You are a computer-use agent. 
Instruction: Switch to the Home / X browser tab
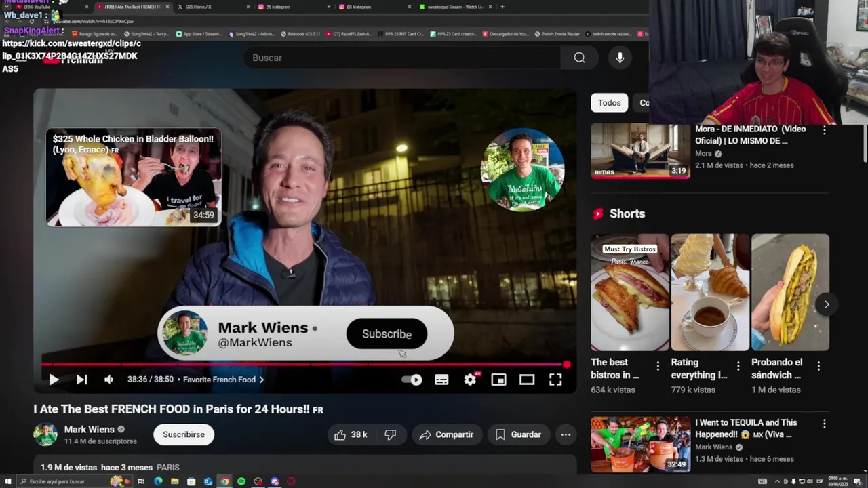click(214, 7)
